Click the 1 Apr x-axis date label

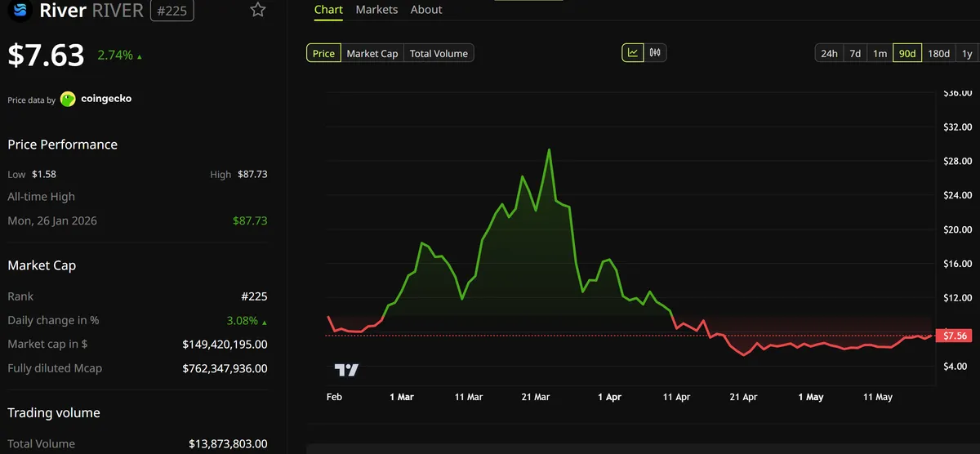[609, 397]
